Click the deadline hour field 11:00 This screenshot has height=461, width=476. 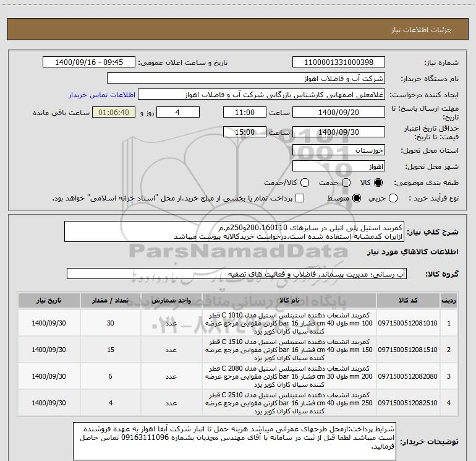[x=245, y=112]
